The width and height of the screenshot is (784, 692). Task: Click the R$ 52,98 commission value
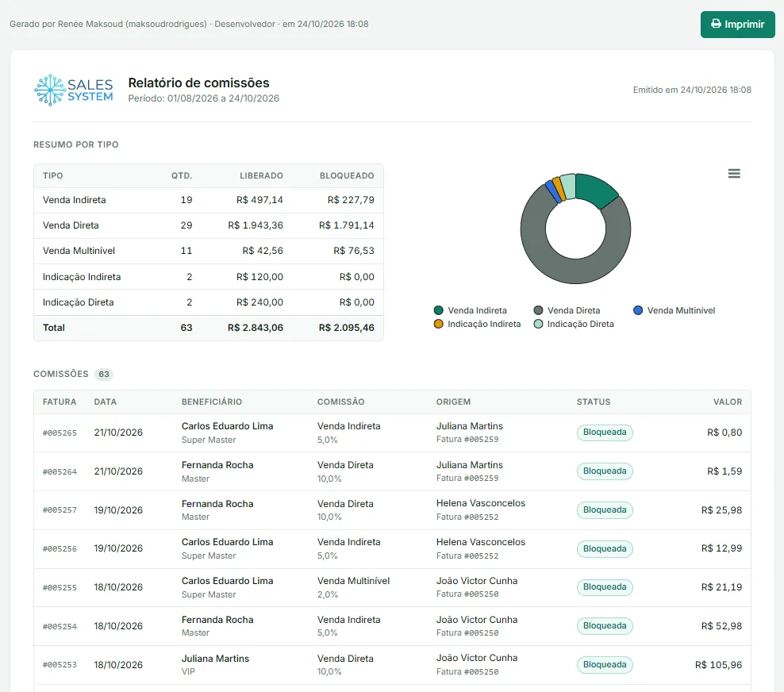pos(721,626)
